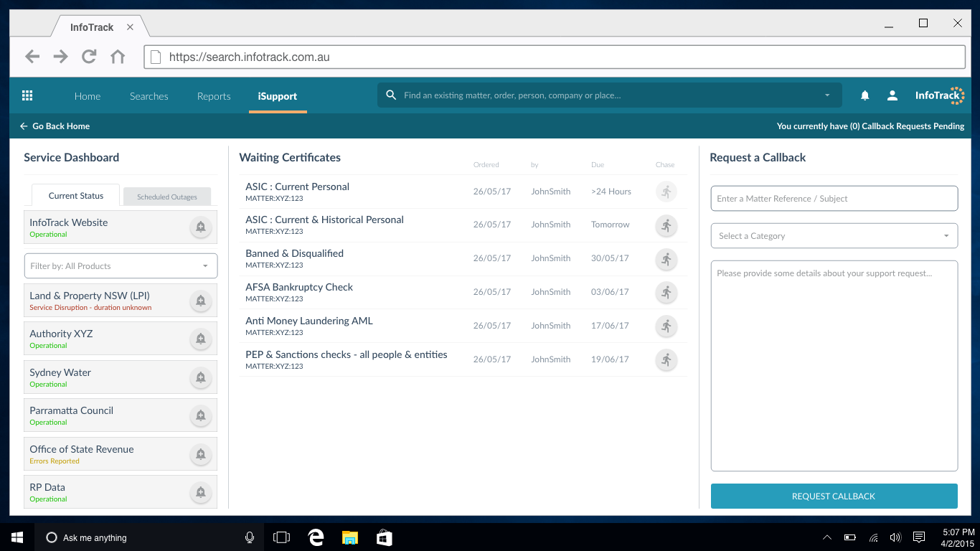Open the Home menu item

88,96
